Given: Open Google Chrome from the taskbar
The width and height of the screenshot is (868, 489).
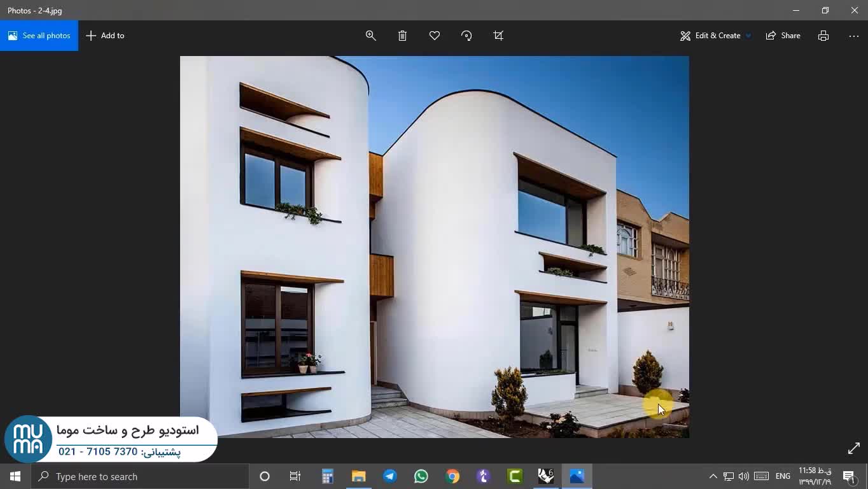Looking at the screenshot, I should click(x=452, y=476).
